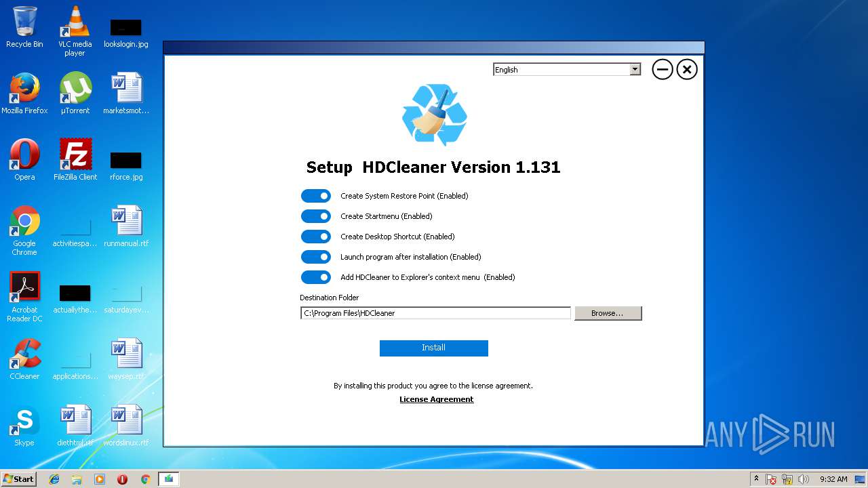Open the License Agreement link
This screenshot has width=868, height=488.
437,399
